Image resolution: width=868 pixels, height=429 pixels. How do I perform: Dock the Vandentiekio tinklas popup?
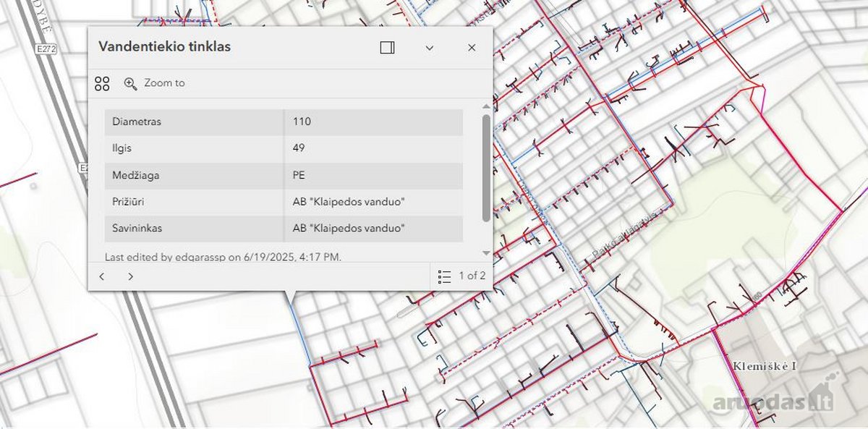pos(387,48)
